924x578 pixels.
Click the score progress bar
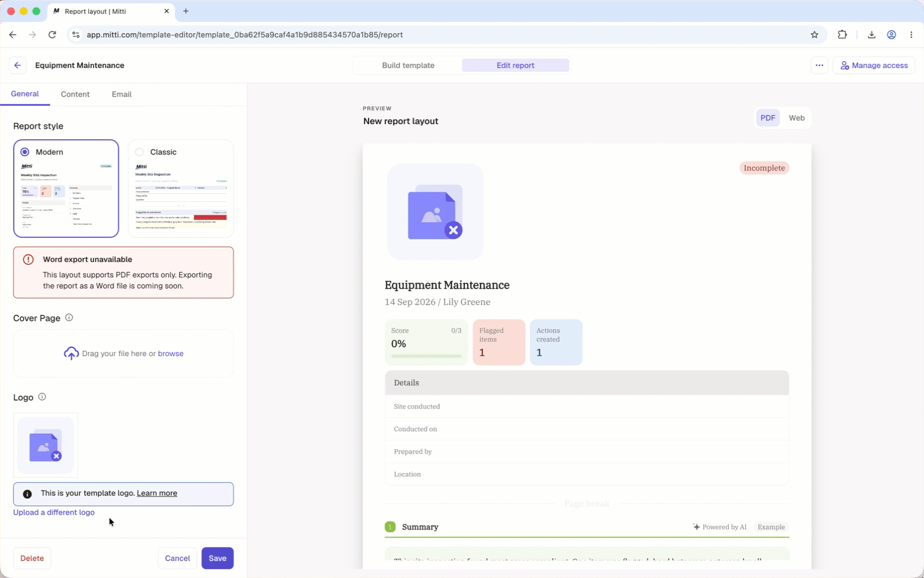(426, 356)
